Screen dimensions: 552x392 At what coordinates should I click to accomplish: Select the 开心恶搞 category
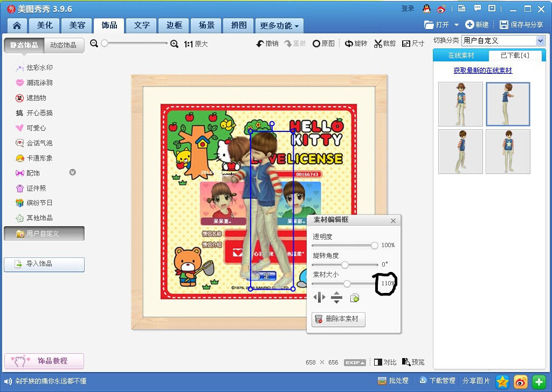tap(34, 113)
